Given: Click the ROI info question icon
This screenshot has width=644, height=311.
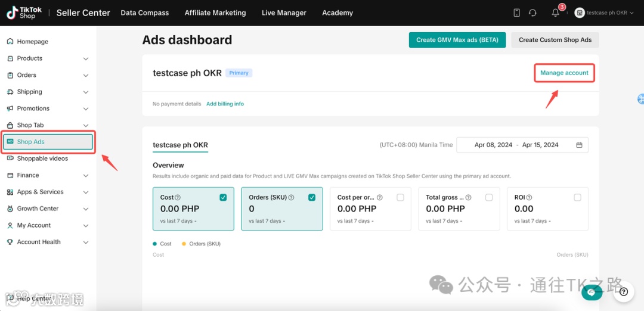Looking at the screenshot, I should click(529, 197).
